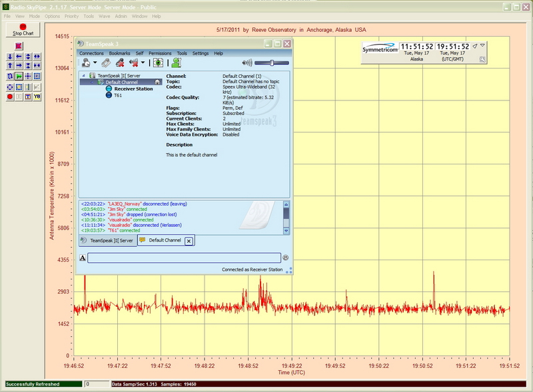Click the arrow icon on the Symmetricom clock

[x=475, y=46]
